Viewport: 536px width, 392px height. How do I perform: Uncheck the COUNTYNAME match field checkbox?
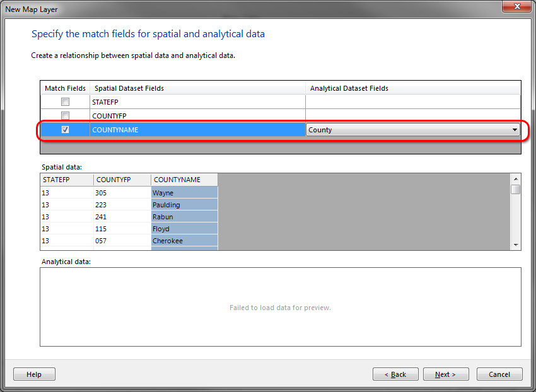click(65, 130)
